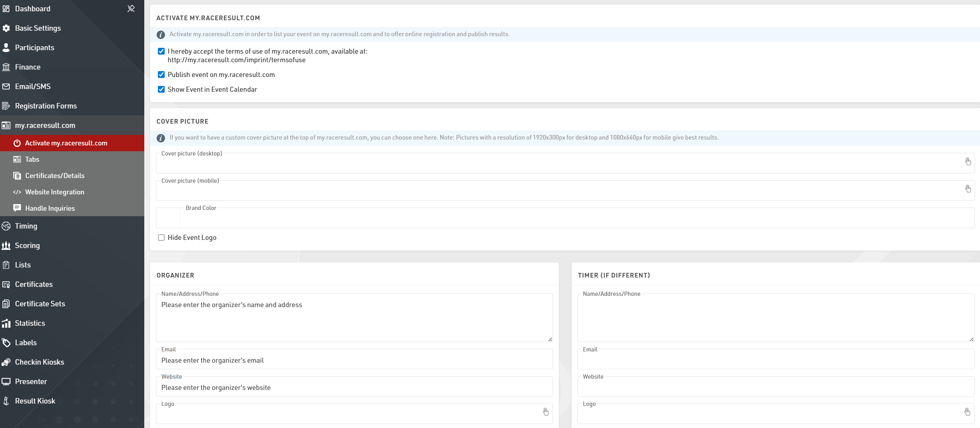Go to Handle Inquiries page
The width and height of the screenshot is (980, 428).
click(50, 208)
